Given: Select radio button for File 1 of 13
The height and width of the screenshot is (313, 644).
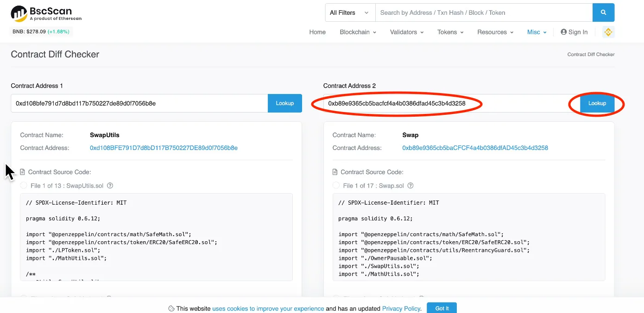Looking at the screenshot, I should click(x=24, y=186).
